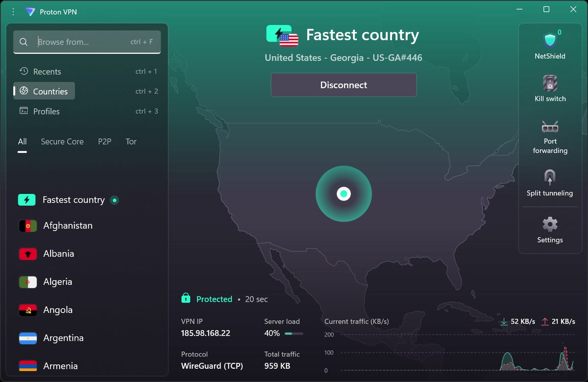
Task: Click the Fastest country heading
Action: [363, 35]
